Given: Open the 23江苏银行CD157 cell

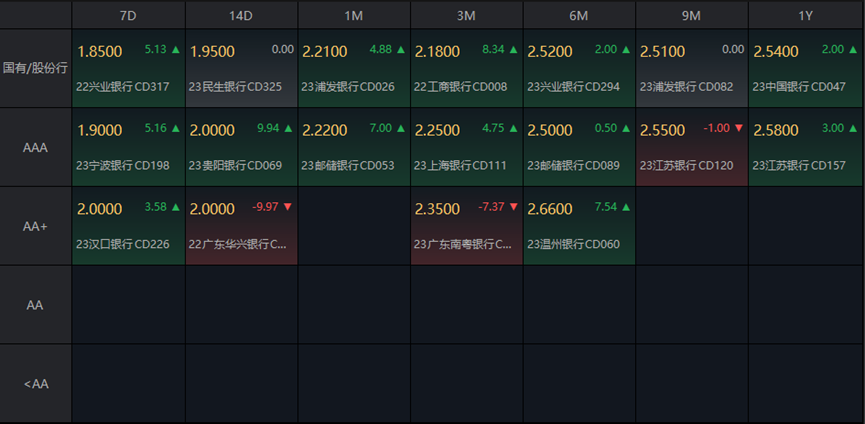Looking at the screenshot, I should coord(805,147).
